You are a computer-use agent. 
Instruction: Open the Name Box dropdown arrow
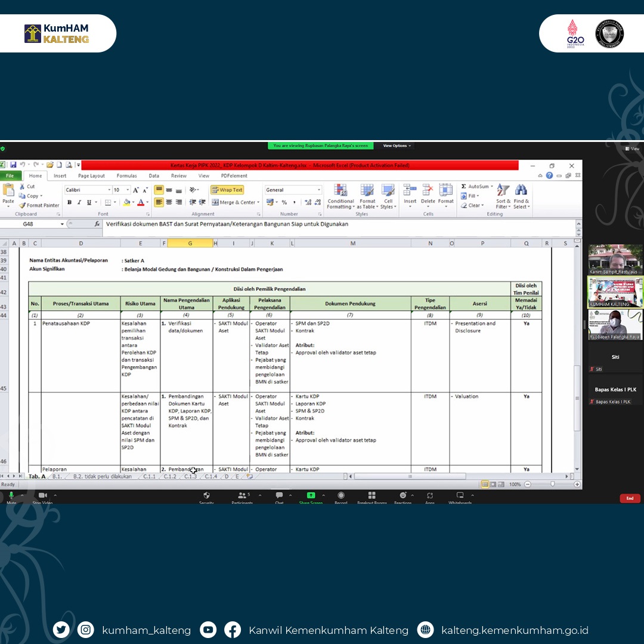[62, 224]
